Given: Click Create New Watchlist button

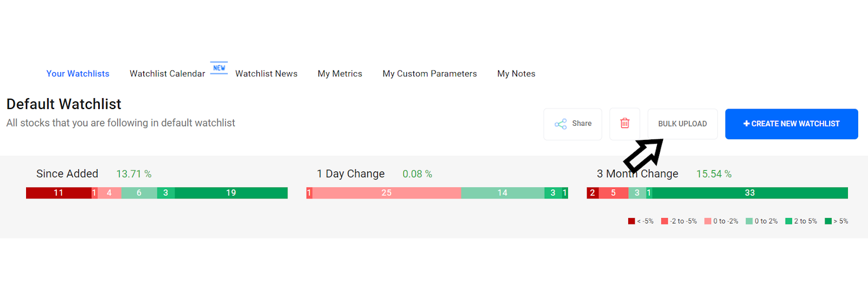Looking at the screenshot, I should (792, 124).
